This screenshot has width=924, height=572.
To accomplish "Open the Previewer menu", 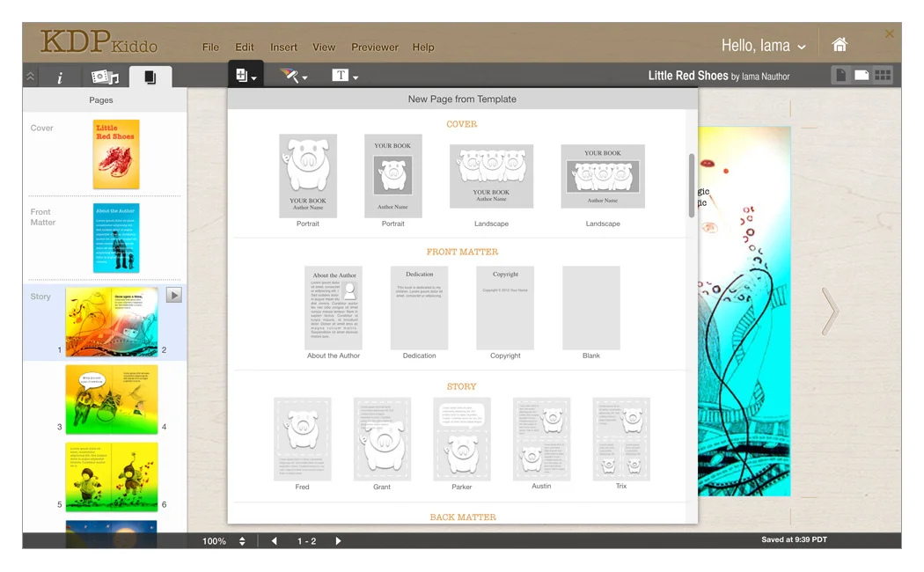I will [375, 48].
